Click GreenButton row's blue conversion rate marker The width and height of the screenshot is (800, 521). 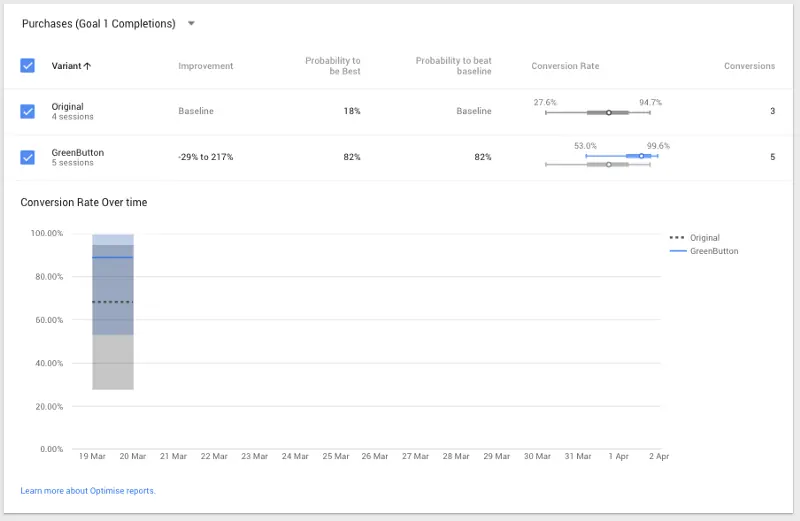(x=642, y=156)
